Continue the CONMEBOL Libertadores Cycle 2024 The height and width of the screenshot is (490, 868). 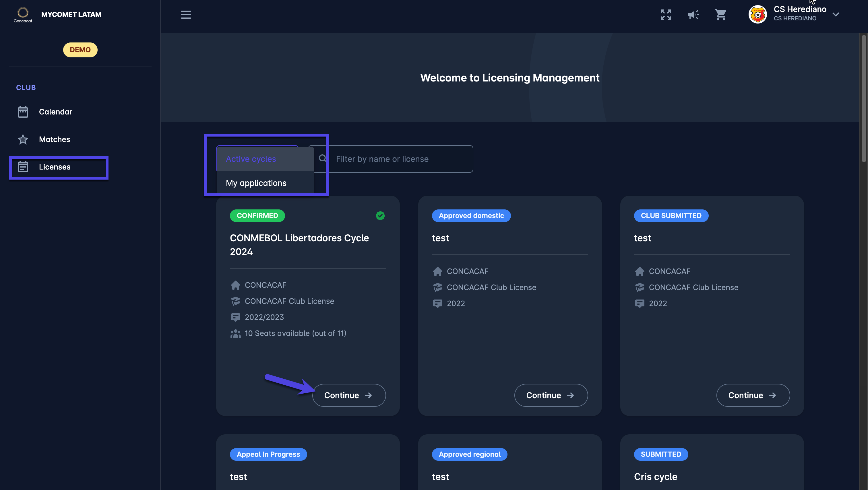349,395
